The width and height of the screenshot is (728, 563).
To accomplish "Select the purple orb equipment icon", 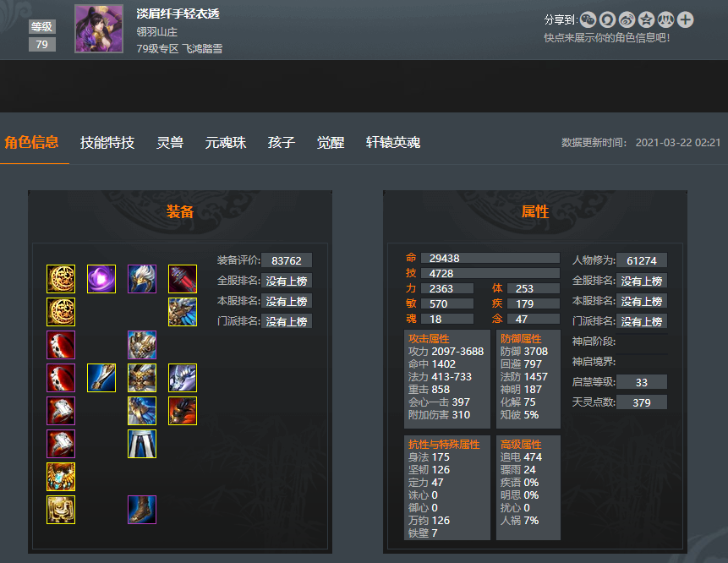I will tap(101, 279).
